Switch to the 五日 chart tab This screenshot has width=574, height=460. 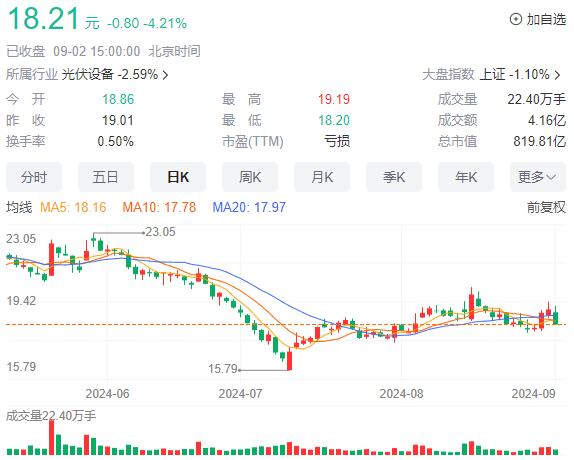[x=105, y=177]
